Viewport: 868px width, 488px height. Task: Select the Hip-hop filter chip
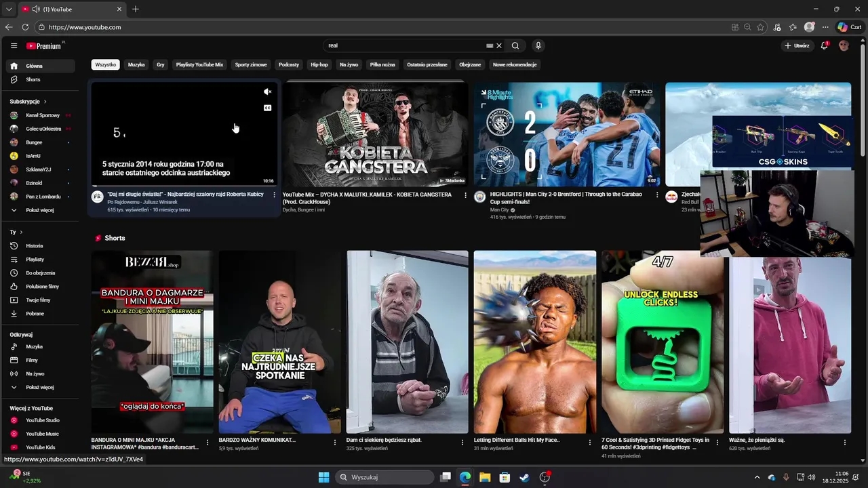pyautogui.click(x=319, y=64)
